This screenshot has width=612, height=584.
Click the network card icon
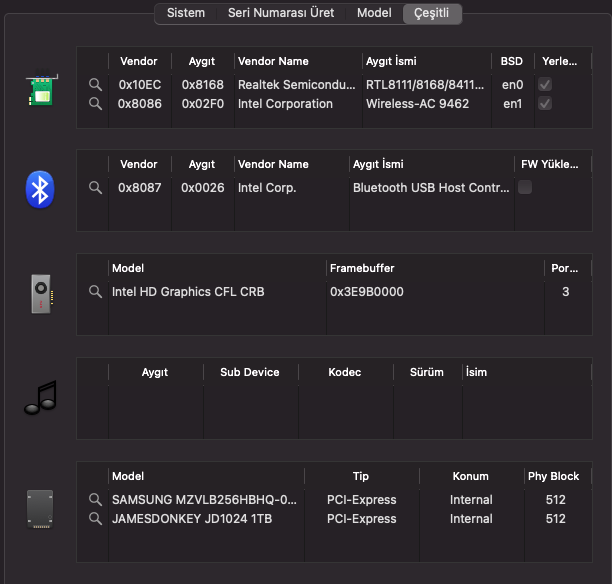(39, 90)
